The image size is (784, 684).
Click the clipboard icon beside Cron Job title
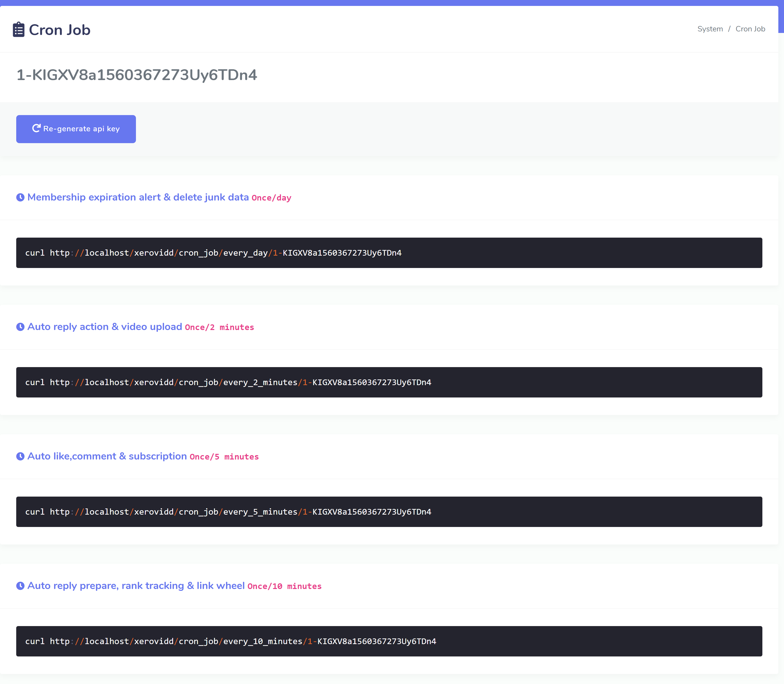(19, 30)
